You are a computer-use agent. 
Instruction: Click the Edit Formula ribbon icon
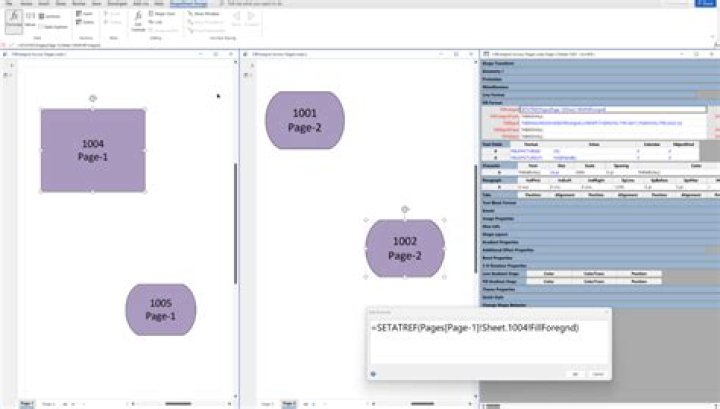[x=139, y=21]
